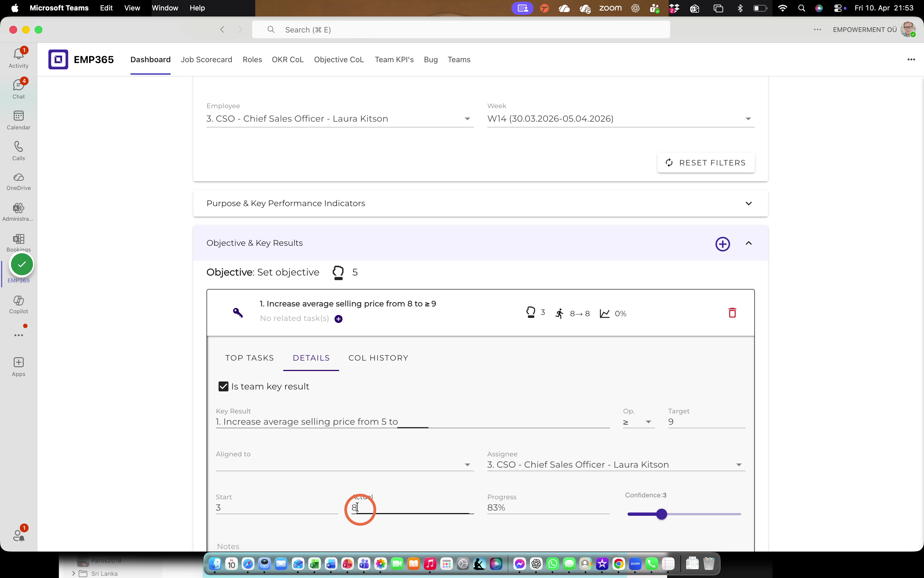Switch to the Job Scorecard tab
Viewport: 924px width, 578px height.
click(206, 60)
